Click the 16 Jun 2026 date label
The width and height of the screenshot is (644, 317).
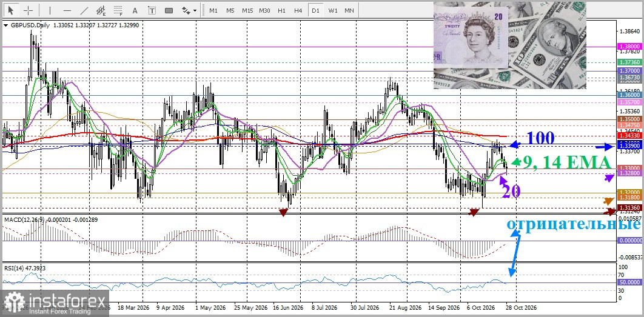[x=288, y=307]
